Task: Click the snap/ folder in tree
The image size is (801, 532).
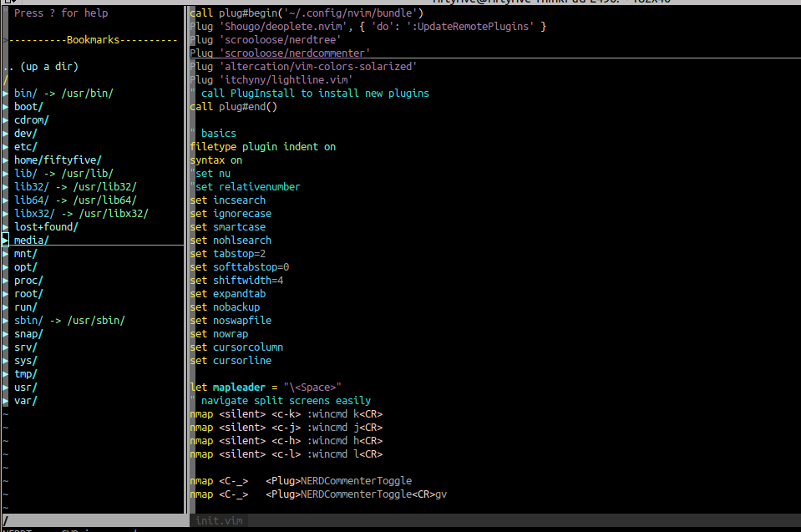Action: pyautogui.click(x=28, y=334)
